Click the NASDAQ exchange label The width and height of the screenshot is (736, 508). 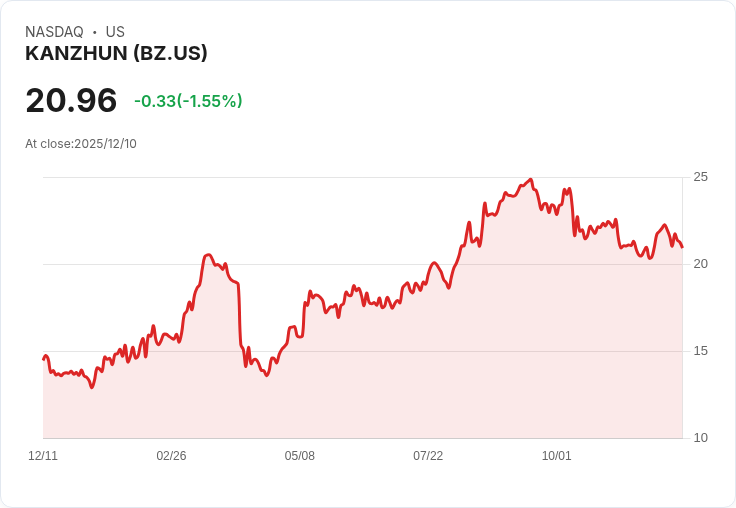pos(54,31)
